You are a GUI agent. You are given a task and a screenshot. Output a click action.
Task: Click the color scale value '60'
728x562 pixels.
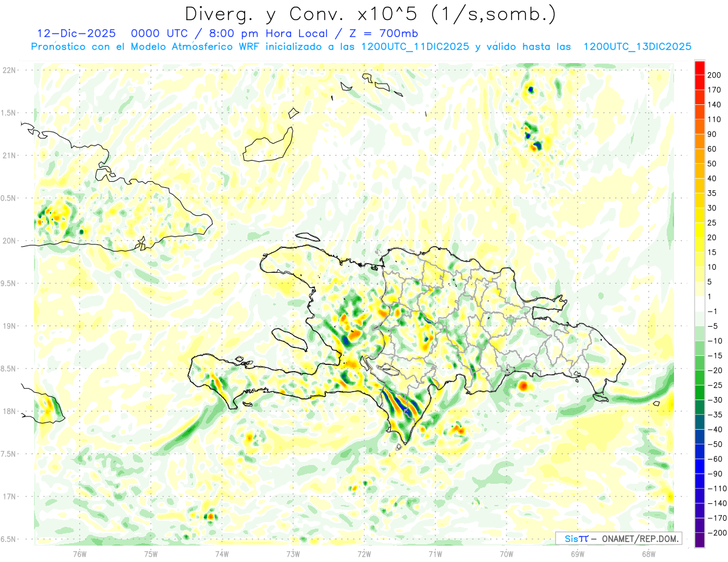coord(713,149)
